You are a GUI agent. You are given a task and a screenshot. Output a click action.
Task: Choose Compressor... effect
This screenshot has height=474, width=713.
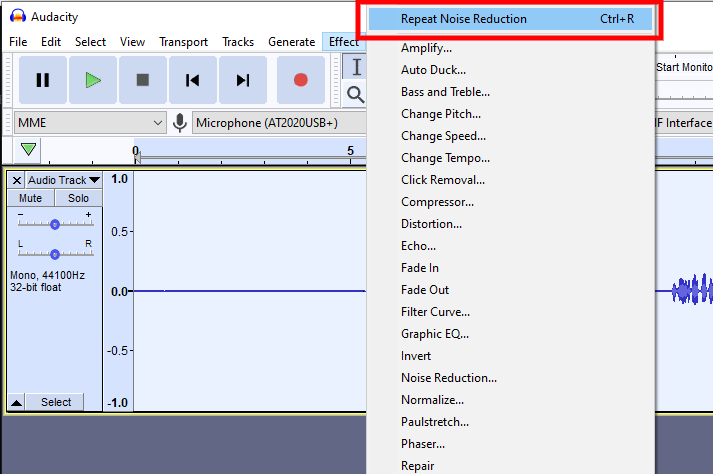pyautogui.click(x=510, y=202)
